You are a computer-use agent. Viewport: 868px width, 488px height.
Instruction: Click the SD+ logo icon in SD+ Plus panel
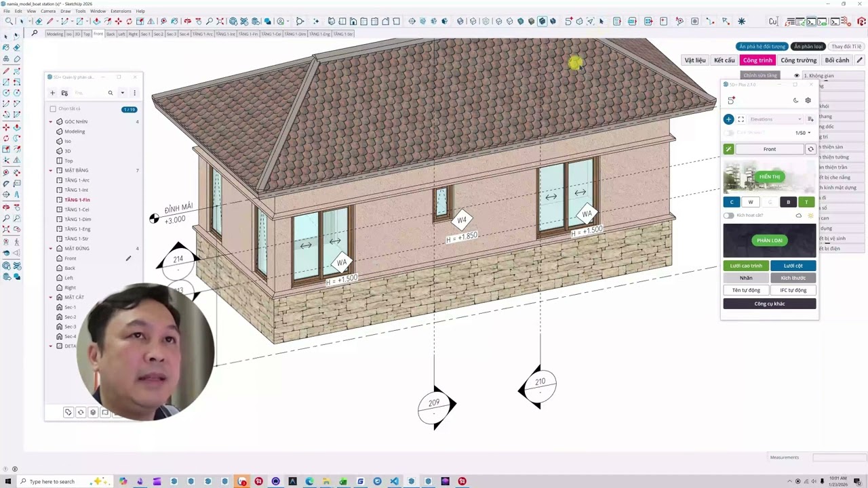click(731, 100)
